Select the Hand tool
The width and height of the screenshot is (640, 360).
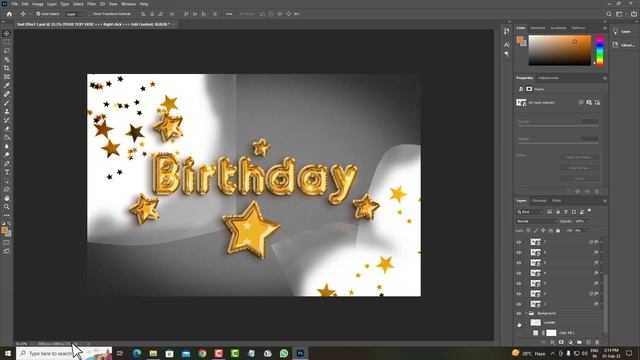tap(7, 198)
